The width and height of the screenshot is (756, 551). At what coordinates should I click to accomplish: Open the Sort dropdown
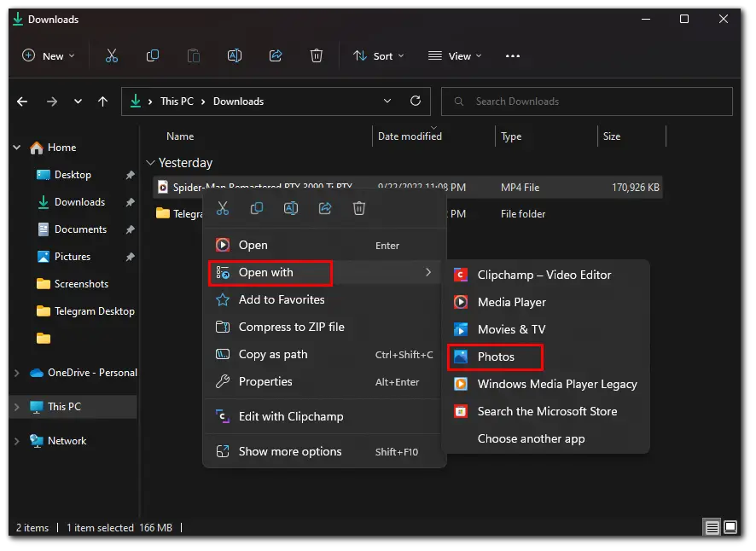pyautogui.click(x=379, y=56)
